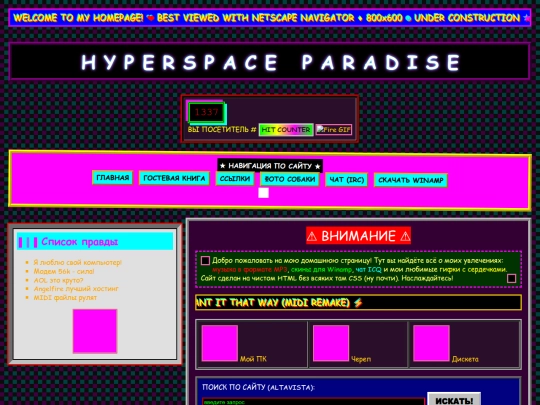Click the lightning bolt in MIDI marquee
Viewport: 540px width, 405px height.
358,303
